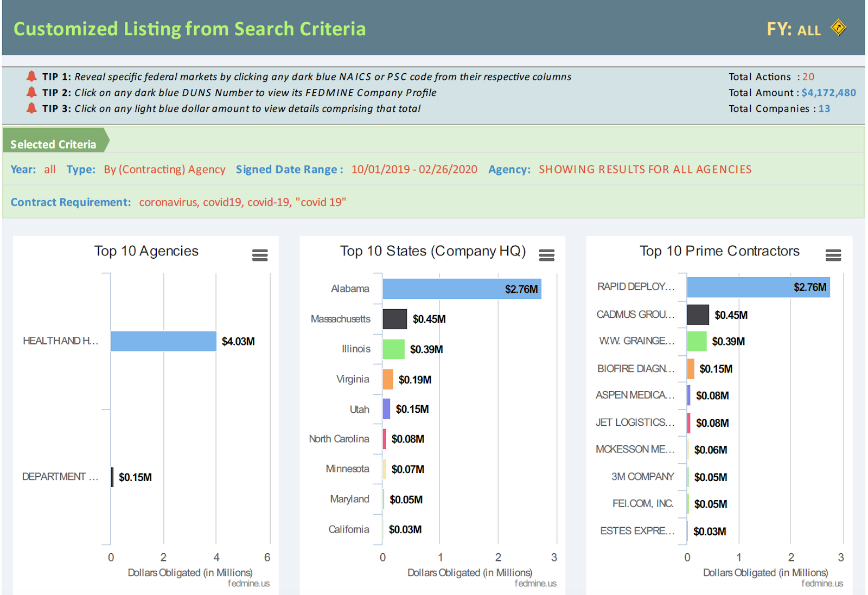Click the 'Alabama' state label

(x=350, y=289)
